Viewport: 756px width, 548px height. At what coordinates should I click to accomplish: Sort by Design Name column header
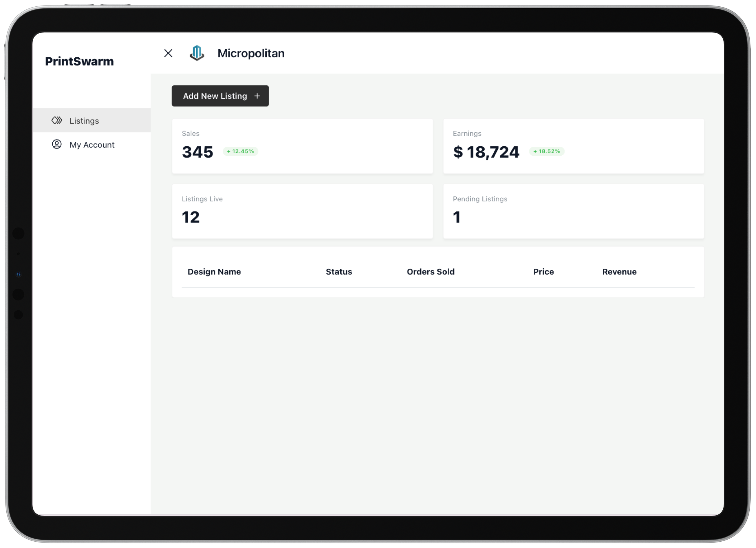pos(214,272)
